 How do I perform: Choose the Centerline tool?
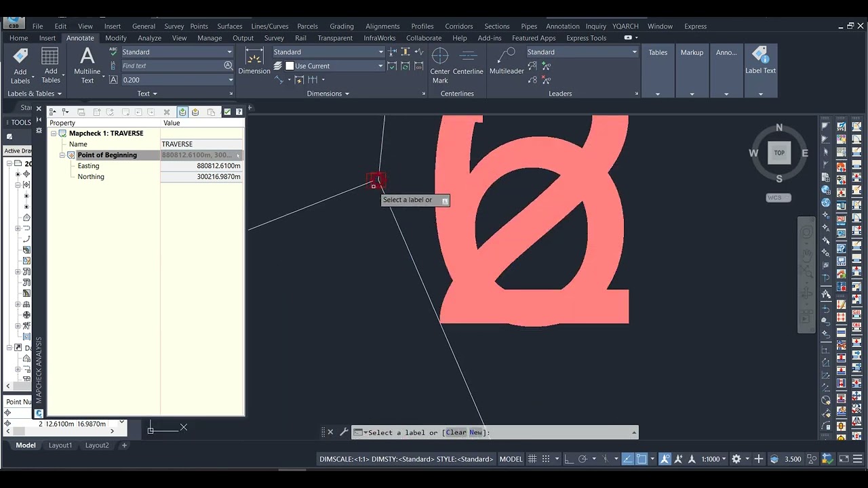(x=468, y=61)
